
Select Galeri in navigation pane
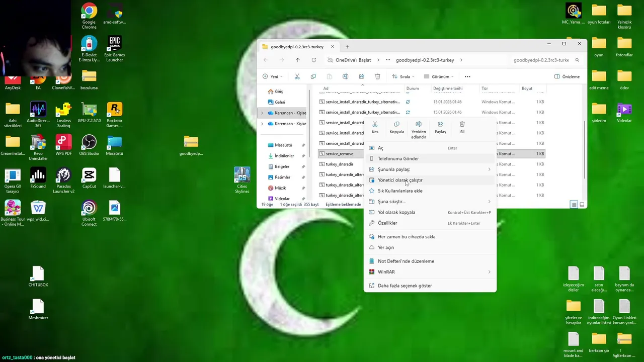click(280, 102)
